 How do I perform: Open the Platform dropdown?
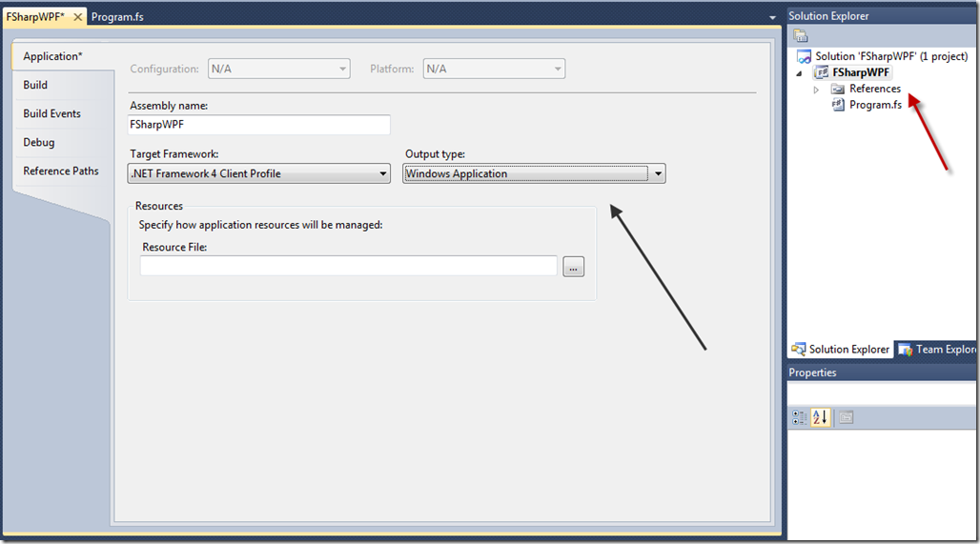click(x=494, y=69)
